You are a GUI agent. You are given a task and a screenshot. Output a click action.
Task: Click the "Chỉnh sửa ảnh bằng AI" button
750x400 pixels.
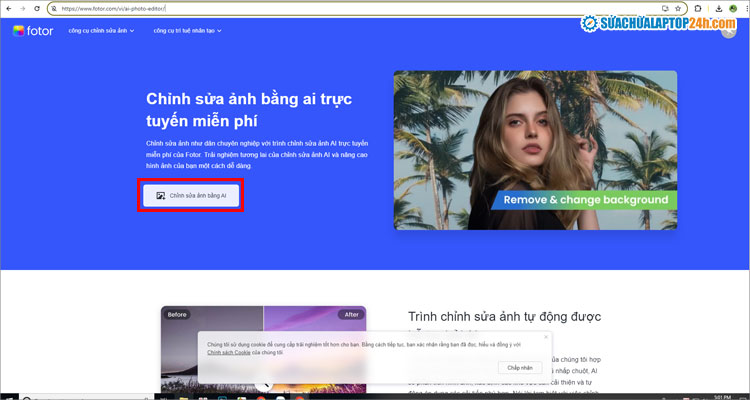pos(191,196)
